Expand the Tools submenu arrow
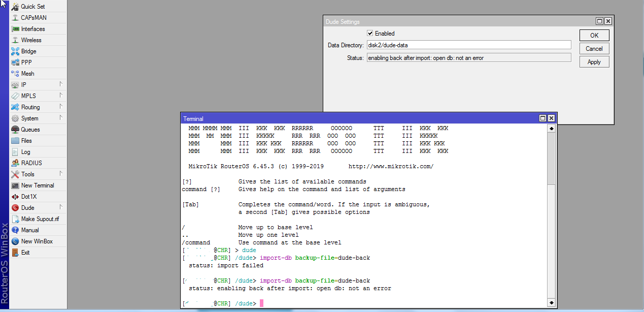Screen dimensions: 644x312 click(60, 174)
